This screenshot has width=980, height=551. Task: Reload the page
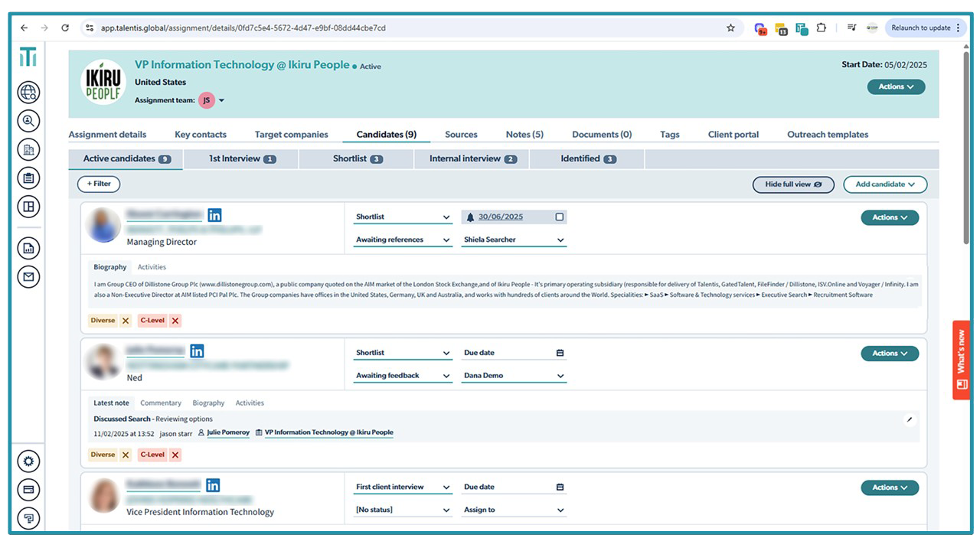(x=65, y=28)
